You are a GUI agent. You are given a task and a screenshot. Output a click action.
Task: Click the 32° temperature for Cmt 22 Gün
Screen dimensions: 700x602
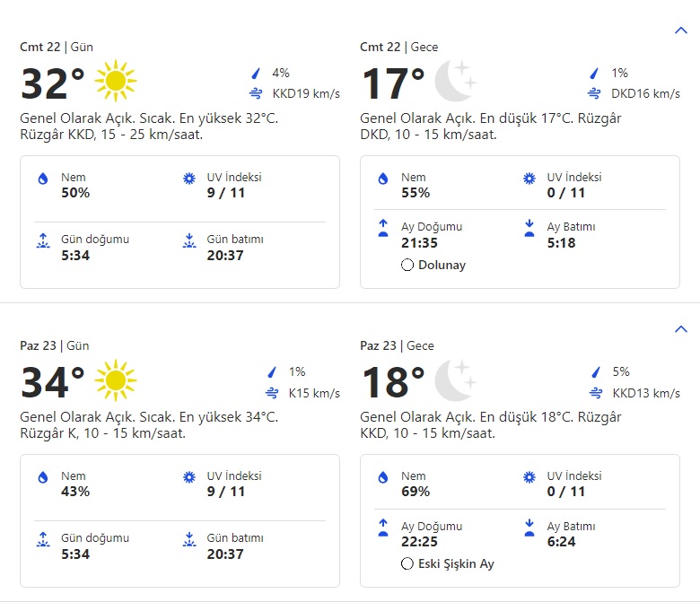(x=52, y=83)
